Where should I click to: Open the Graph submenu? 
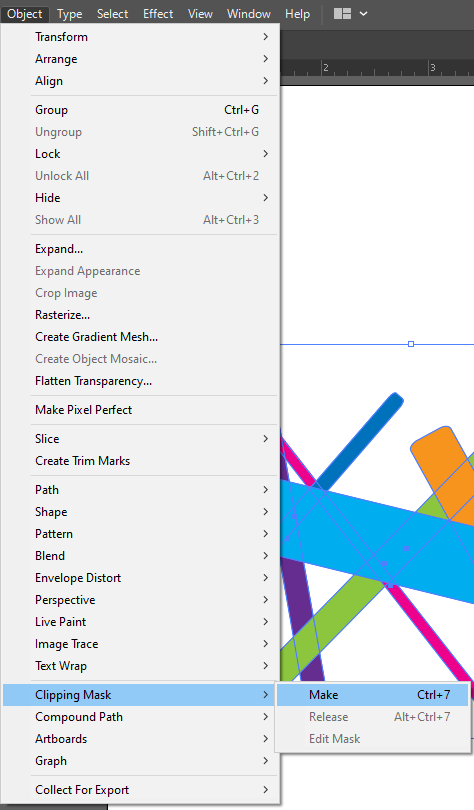click(140, 760)
